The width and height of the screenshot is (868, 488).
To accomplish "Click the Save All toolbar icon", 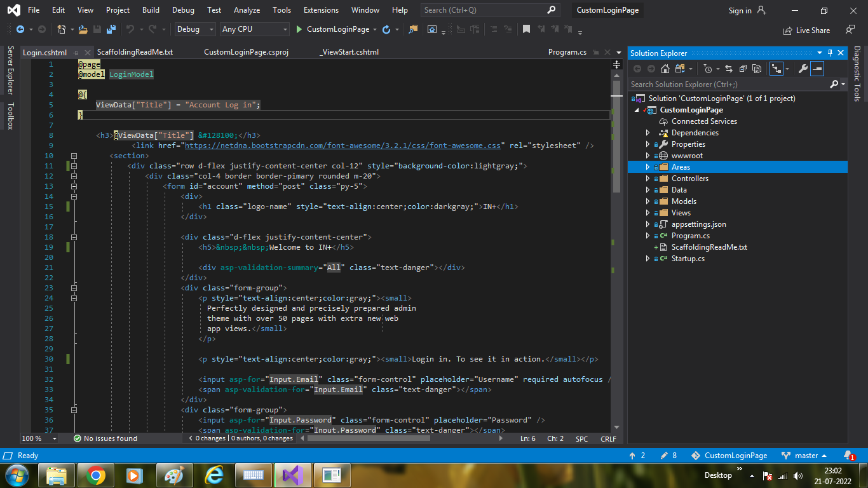I will 112,29.
